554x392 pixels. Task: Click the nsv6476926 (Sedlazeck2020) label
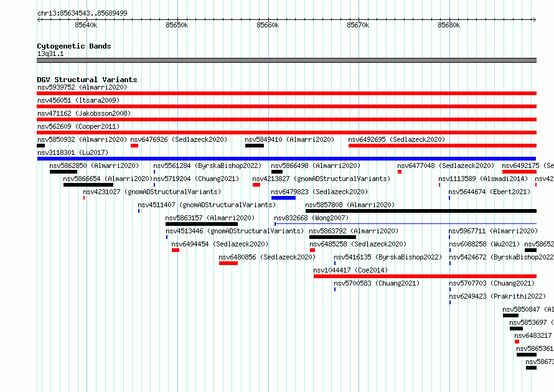(179, 139)
